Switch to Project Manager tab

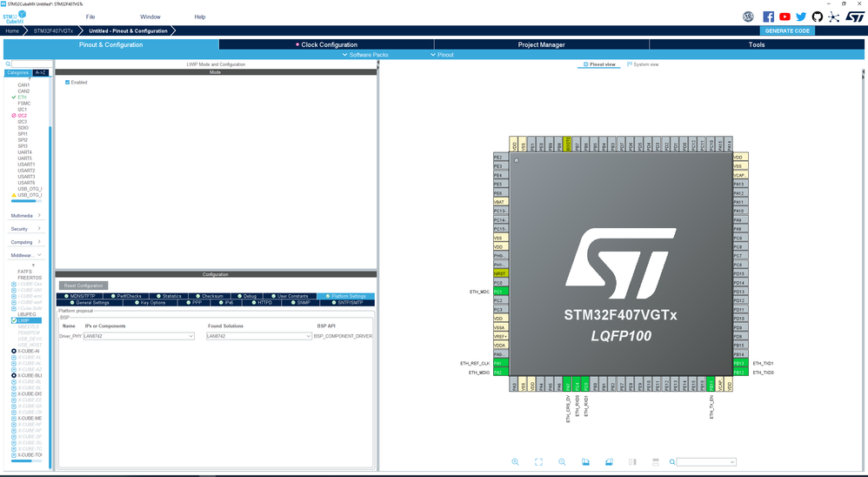[541, 45]
